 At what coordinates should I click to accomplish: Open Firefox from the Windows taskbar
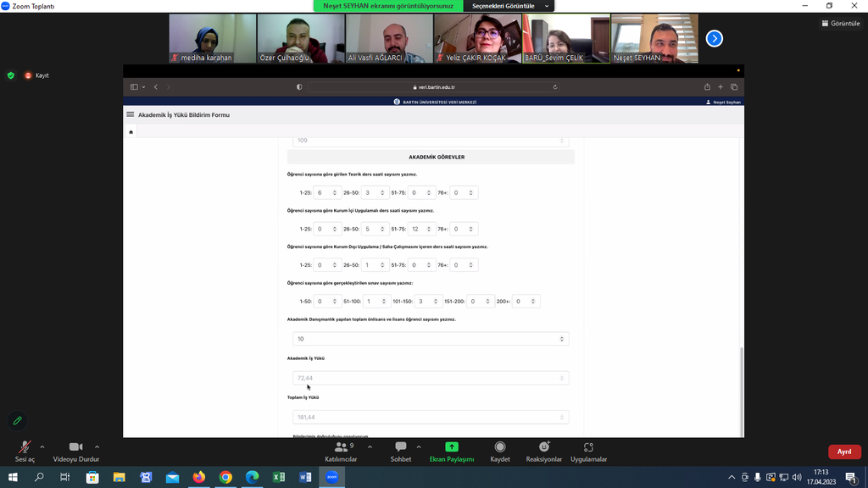pyautogui.click(x=199, y=478)
